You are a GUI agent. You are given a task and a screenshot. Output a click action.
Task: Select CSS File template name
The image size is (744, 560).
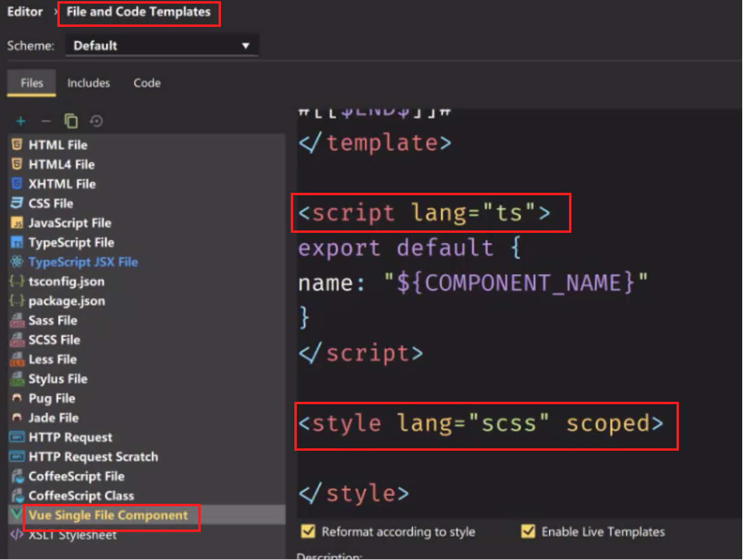[x=51, y=204]
